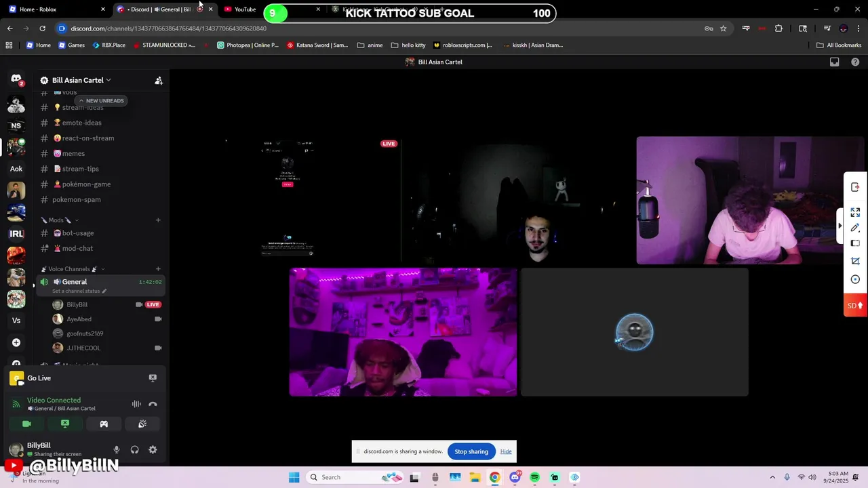Toggle camera on/off button
The image size is (868, 488).
pos(26,424)
